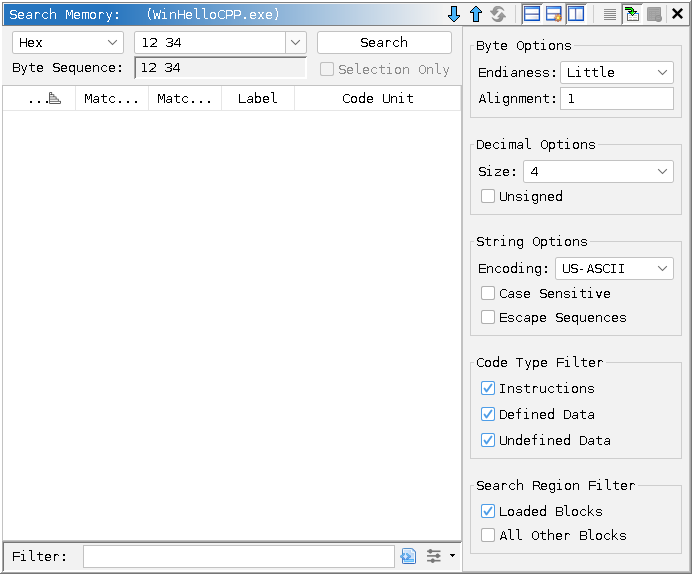Click the green arrow navigation icon in the title bar
Screen dimensions: 692x574
pyautogui.click(x=632, y=14)
